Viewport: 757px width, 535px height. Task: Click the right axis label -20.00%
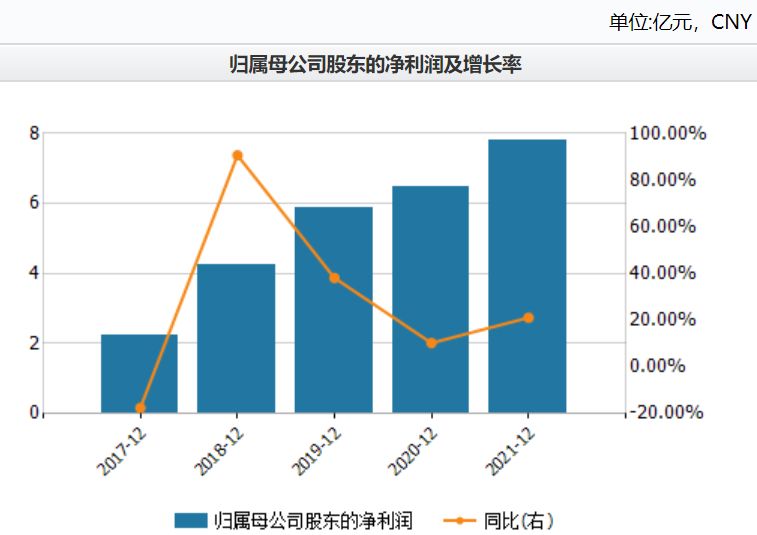[667, 412]
